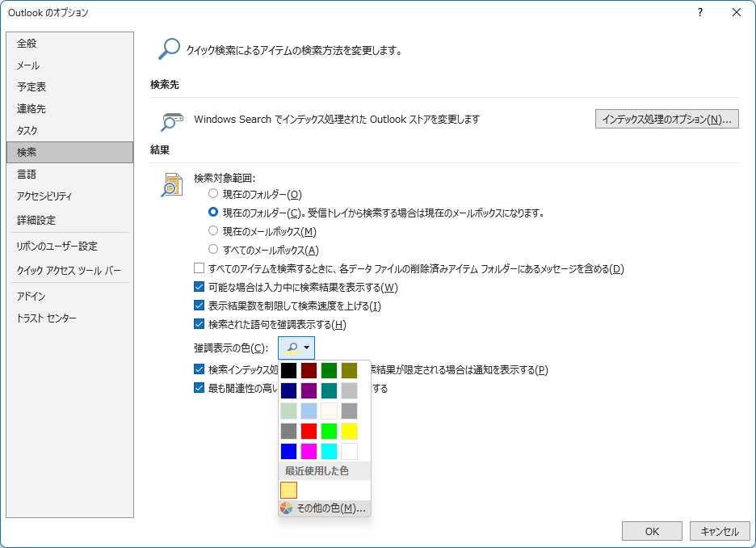This screenshot has height=548, width=756.
Task: Click the キャンセル button
Action: (x=720, y=531)
